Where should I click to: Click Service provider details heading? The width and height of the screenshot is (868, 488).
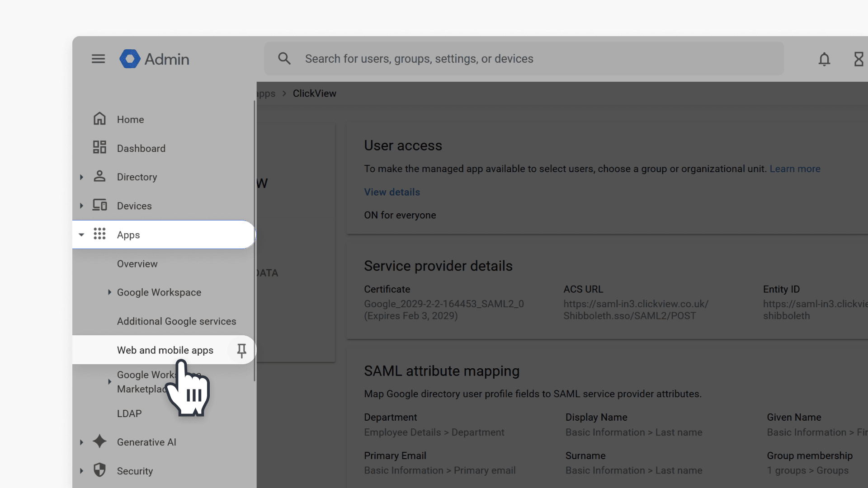[438, 266]
